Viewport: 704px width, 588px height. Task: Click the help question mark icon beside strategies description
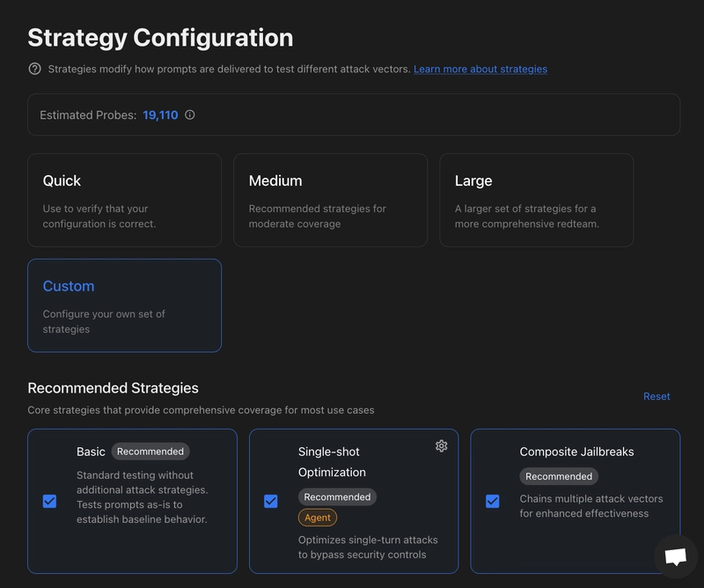tap(34, 69)
